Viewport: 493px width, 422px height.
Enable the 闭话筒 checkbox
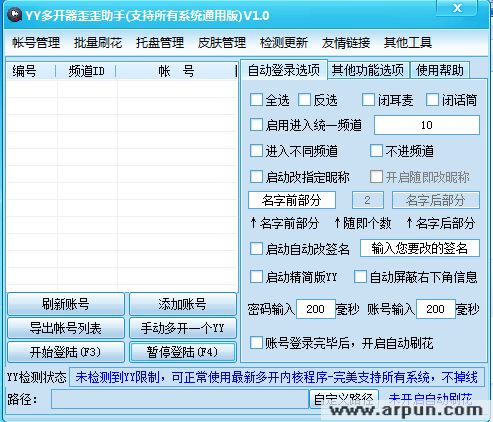(x=432, y=100)
